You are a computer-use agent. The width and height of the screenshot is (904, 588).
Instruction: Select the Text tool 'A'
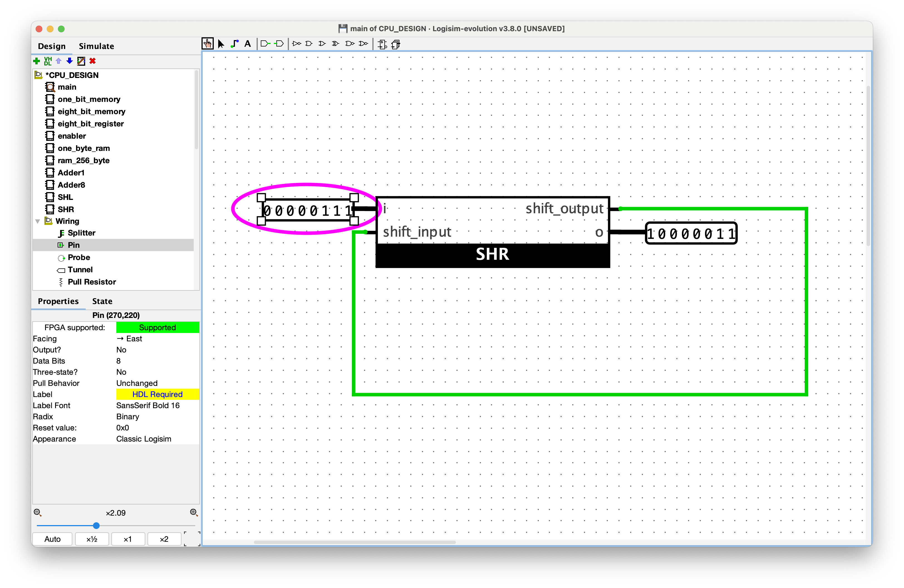[248, 44]
